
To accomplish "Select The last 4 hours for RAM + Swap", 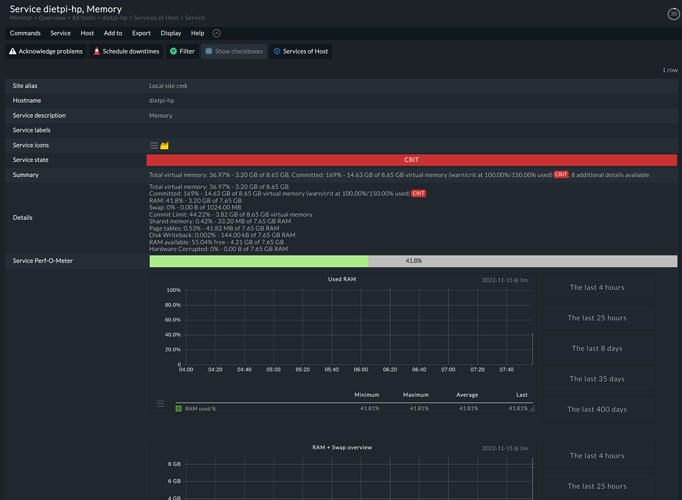I will [x=599, y=456].
